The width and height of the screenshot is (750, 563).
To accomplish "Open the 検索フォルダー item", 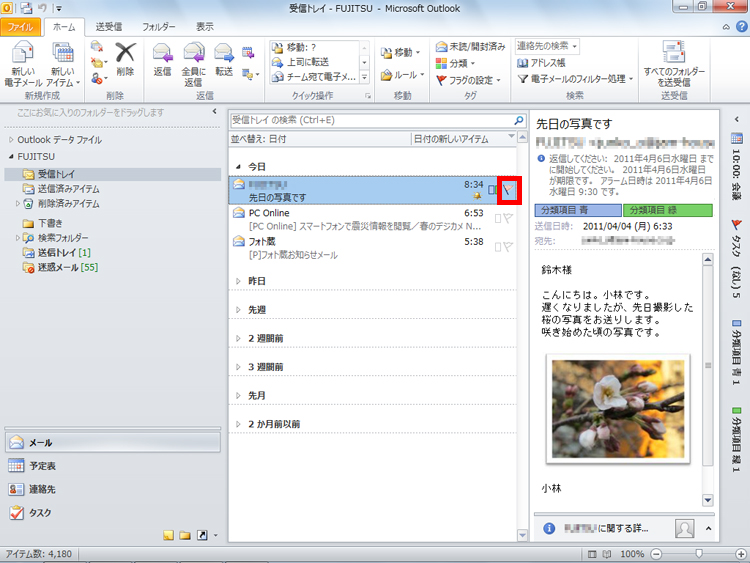I will pyautogui.click(x=55, y=237).
